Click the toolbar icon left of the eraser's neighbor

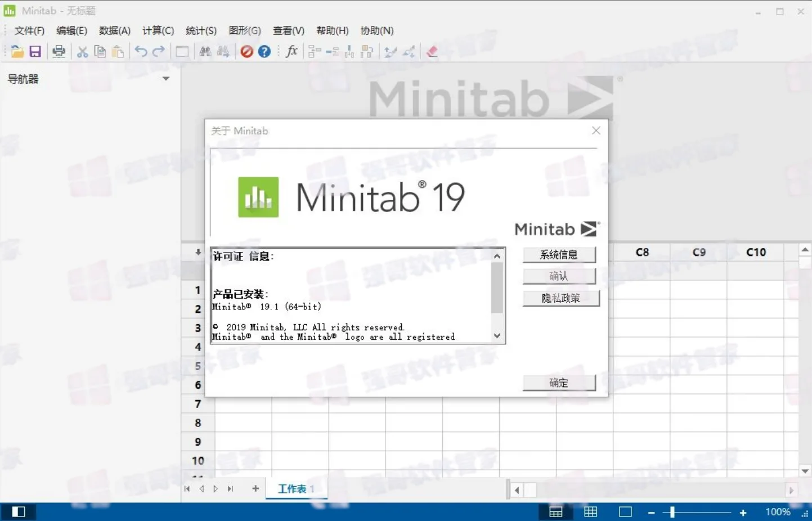[391, 52]
